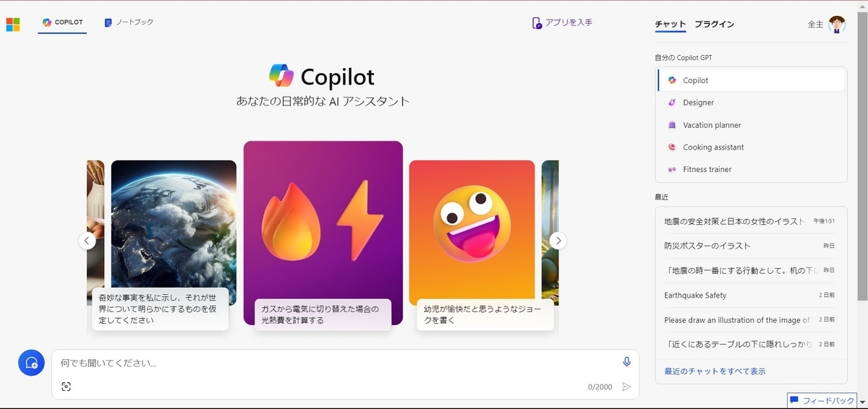Open the Microsoft logo in top-left
This screenshot has width=868, height=409.
(x=13, y=25)
